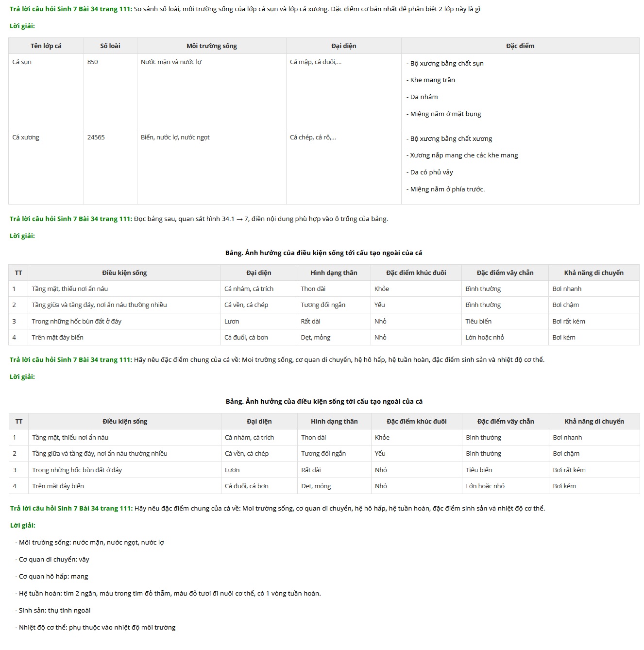
Task: Click the 'Hệ tuần hoàn: tim 2 ngăn' answer line
Action: tap(169, 594)
